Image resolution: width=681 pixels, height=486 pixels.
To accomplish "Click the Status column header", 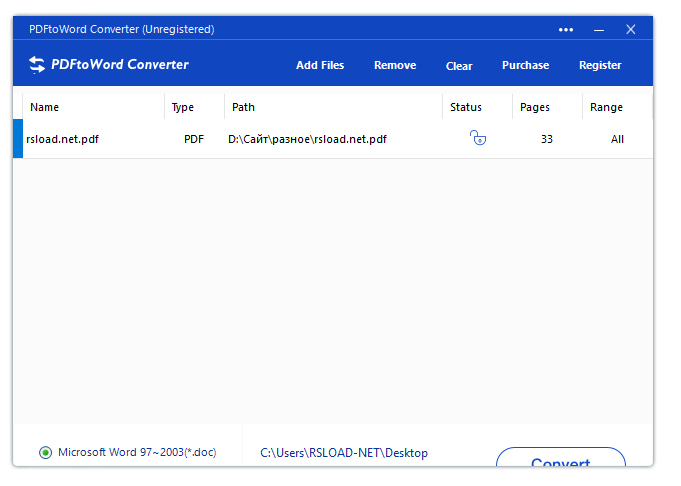I will tap(478, 107).
